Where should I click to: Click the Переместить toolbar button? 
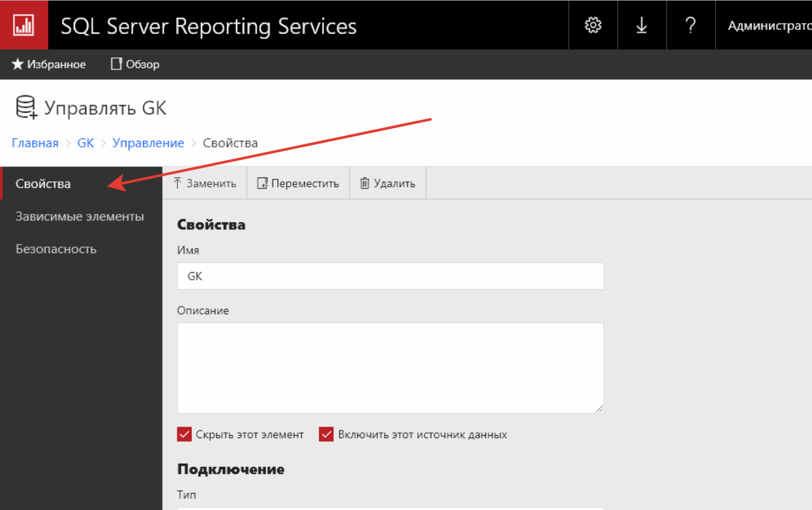click(x=298, y=183)
